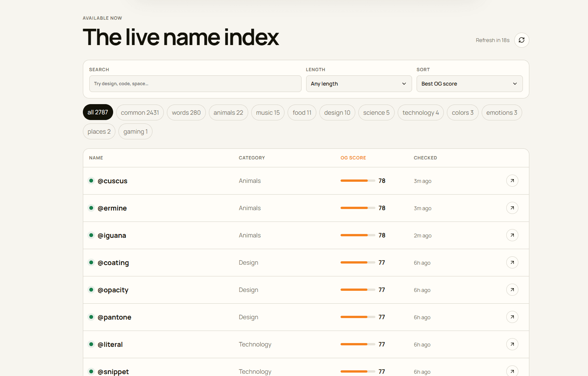Filter by 'music 15' chip
The width and height of the screenshot is (588, 376).
click(x=268, y=112)
